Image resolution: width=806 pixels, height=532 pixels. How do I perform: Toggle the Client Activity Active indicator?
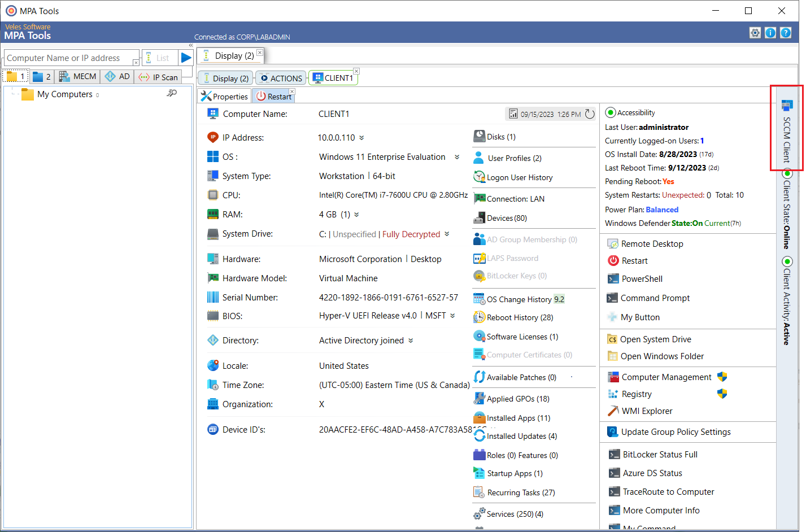[787, 261]
